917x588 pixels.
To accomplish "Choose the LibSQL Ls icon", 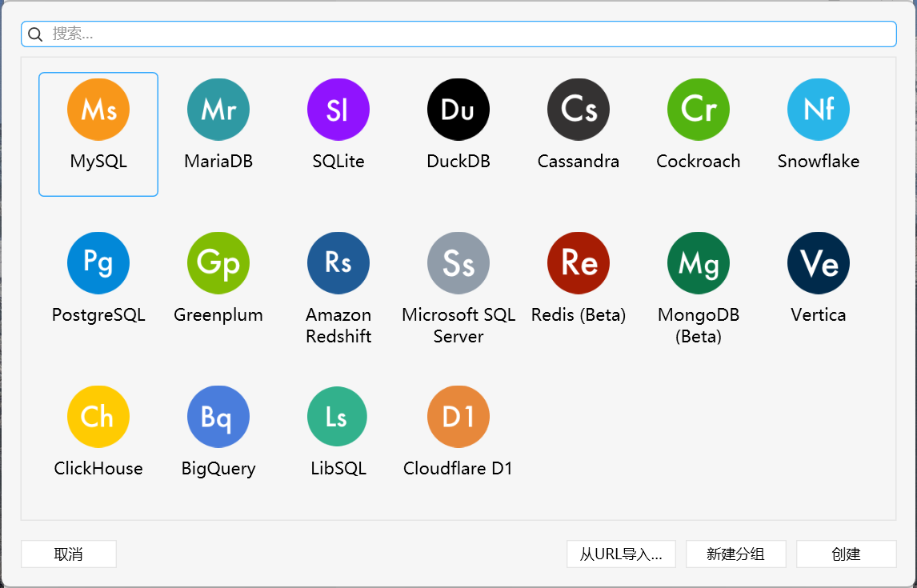I will click(x=338, y=417).
